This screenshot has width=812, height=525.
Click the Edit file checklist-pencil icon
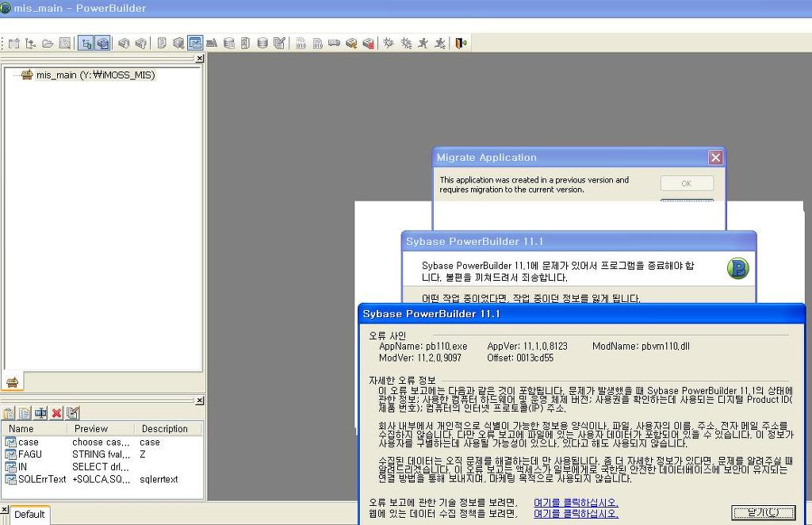pos(279,43)
